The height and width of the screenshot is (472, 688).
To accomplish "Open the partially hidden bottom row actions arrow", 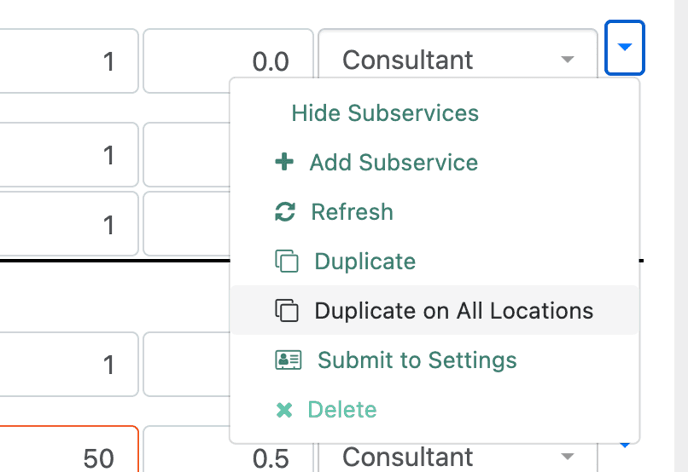I will [624, 446].
